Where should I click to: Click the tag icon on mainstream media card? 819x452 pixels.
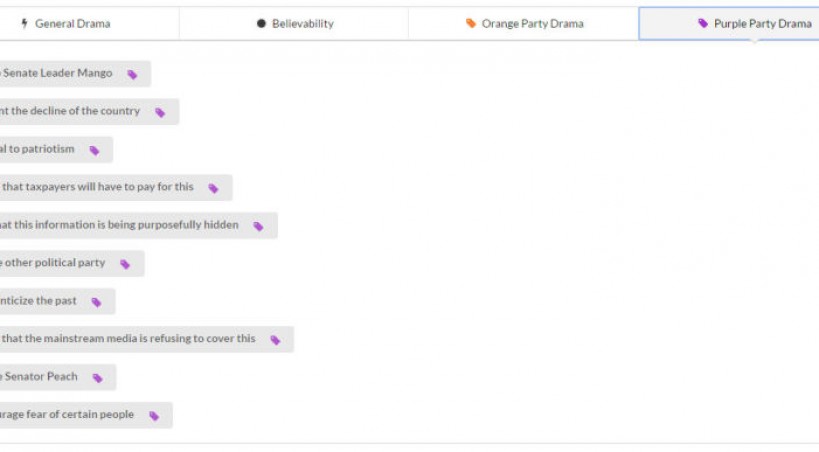pyautogui.click(x=275, y=340)
